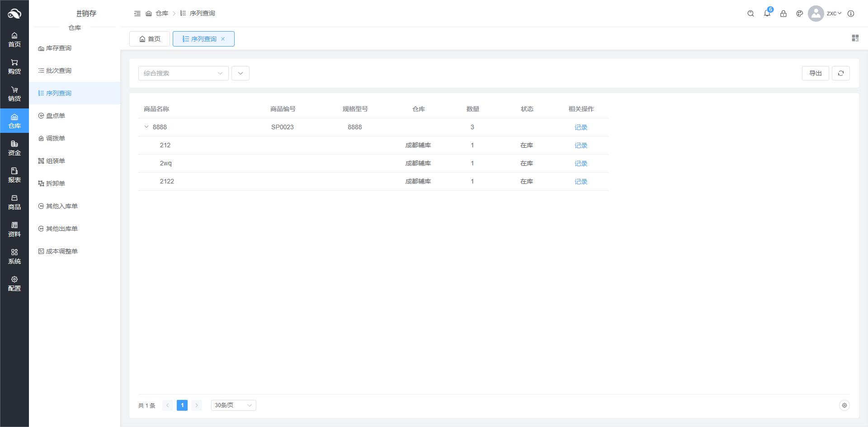Open 库存查询 in the sidebar menu
Screen dimensions: 868x427
[x=59, y=48]
